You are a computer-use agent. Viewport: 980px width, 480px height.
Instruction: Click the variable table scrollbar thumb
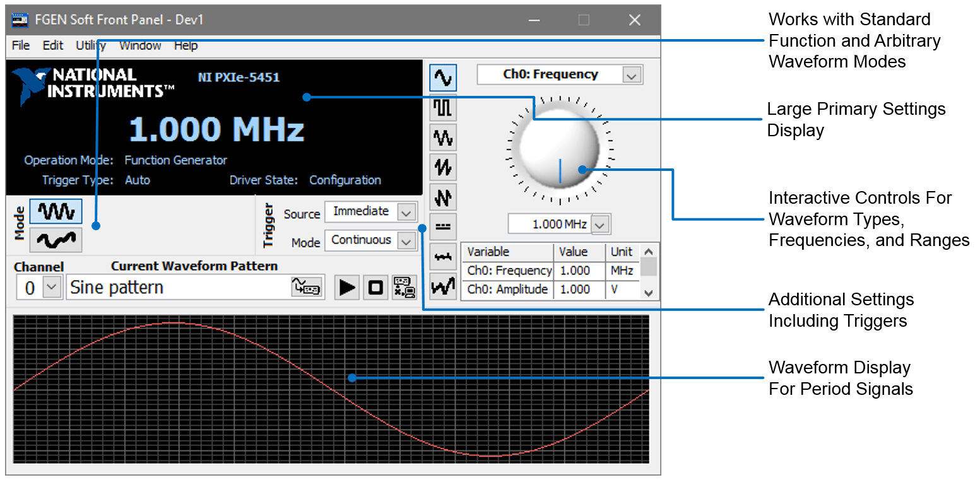tap(649, 267)
